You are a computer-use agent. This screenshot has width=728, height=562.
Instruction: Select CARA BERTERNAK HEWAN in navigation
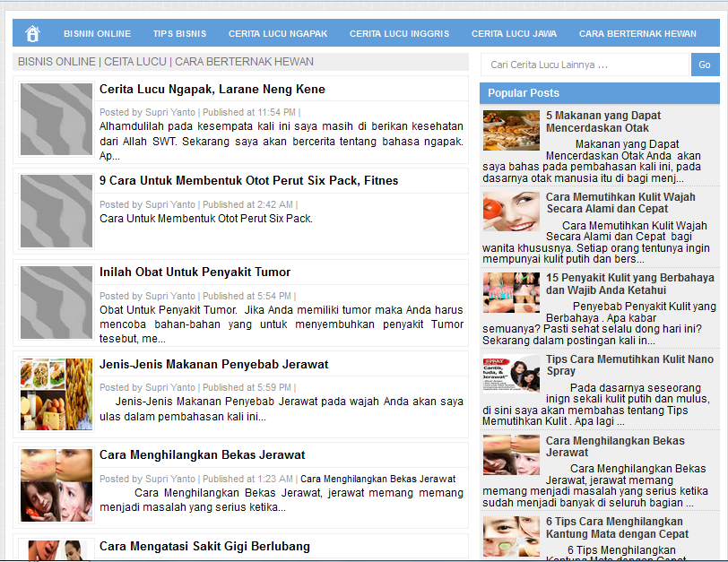(637, 34)
